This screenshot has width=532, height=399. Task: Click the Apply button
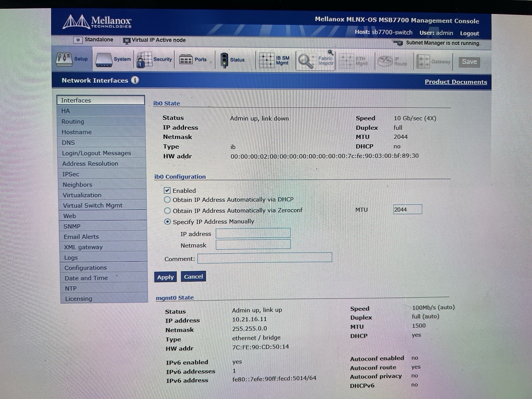(x=165, y=277)
